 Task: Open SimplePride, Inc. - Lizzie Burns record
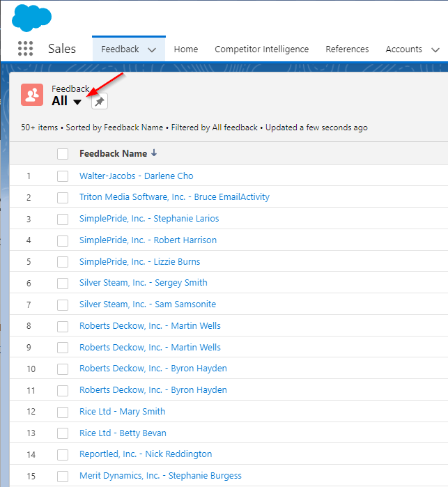click(139, 261)
